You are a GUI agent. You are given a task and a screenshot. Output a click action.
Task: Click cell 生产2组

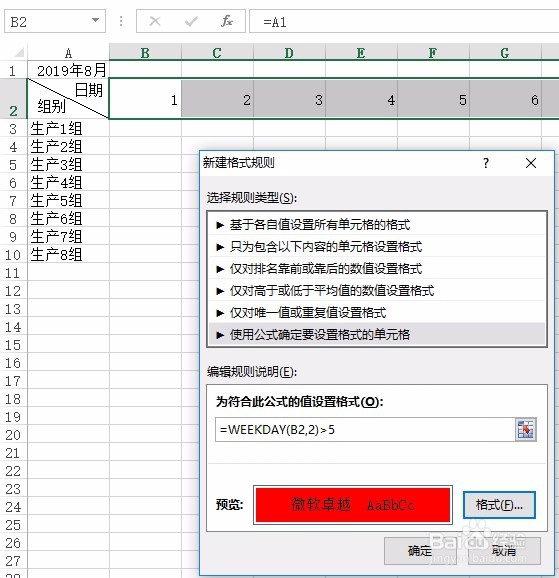(69, 146)
